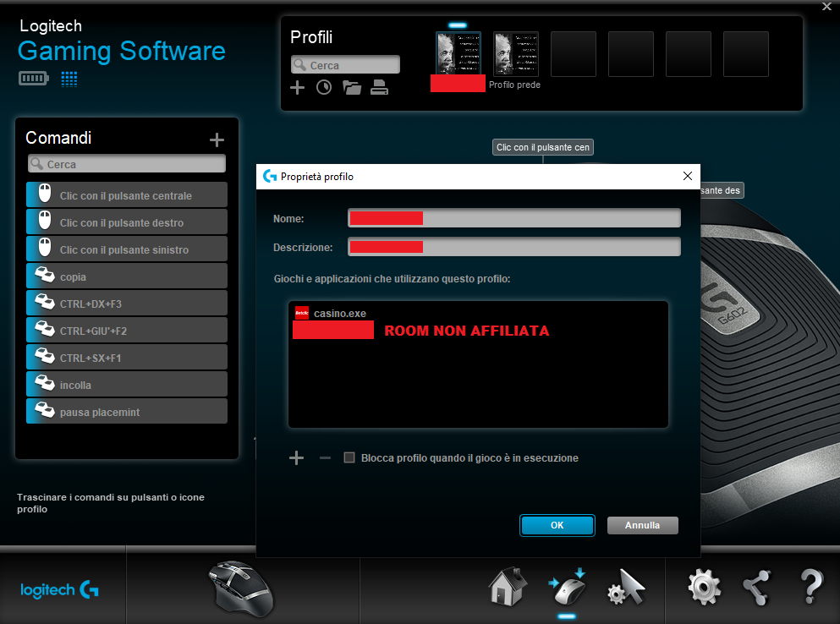Screen dimensions: 840x624
Task: Select Clic con il pulsante sinistro command
Action: coord(127,249)
